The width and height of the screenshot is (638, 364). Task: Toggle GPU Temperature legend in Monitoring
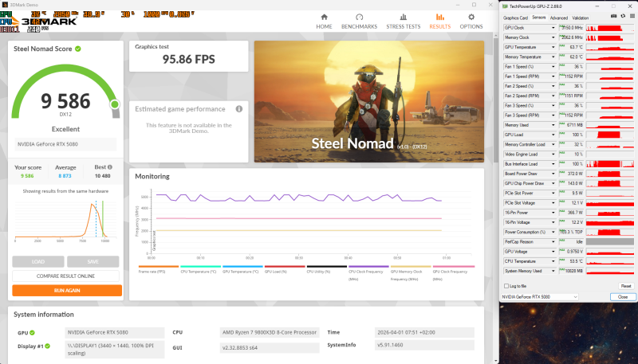click(x=242, y=269)
